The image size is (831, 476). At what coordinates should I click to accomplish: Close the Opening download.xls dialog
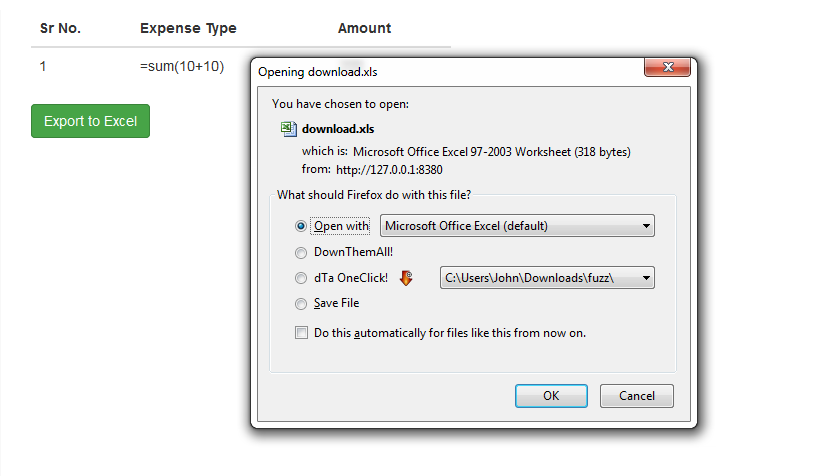click(667, 69)
